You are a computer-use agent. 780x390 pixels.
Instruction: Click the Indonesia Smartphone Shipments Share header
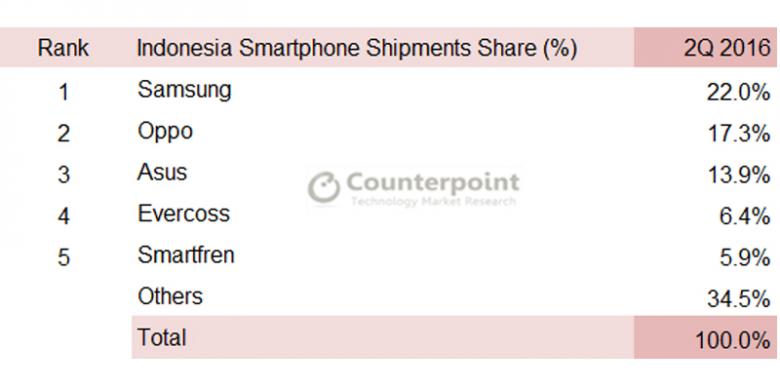pyautogui.click(x=357, y=48)
